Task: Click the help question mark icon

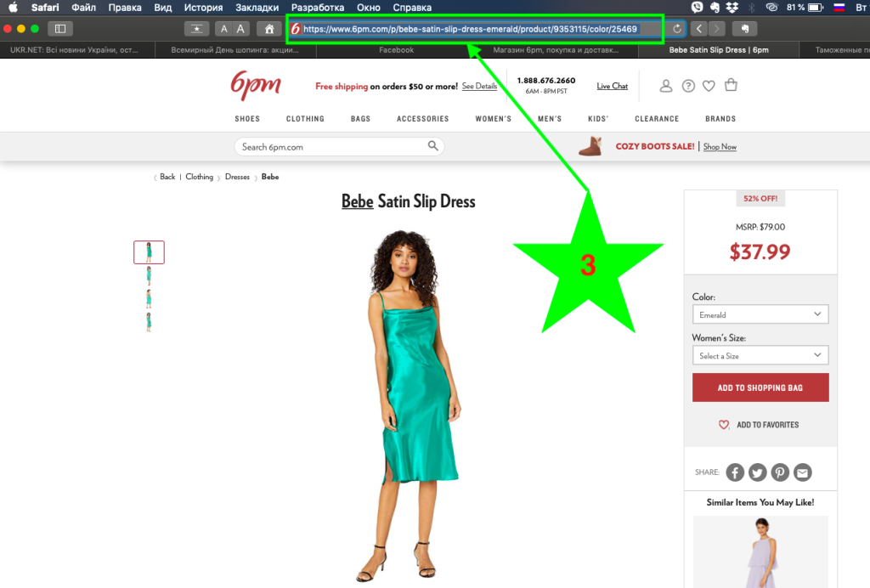Action: pos(688,86)
